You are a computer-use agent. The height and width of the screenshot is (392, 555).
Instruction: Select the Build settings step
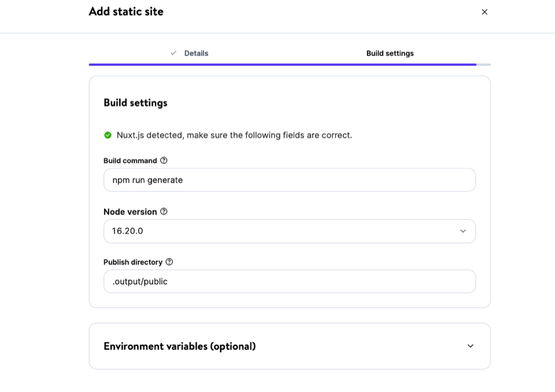click(388, 53)
